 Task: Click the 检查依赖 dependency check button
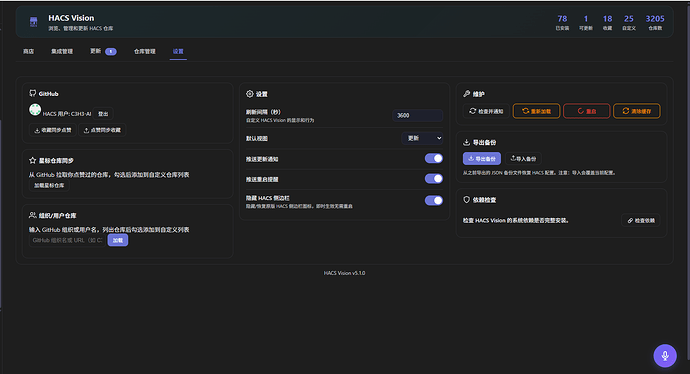[641, 220]
